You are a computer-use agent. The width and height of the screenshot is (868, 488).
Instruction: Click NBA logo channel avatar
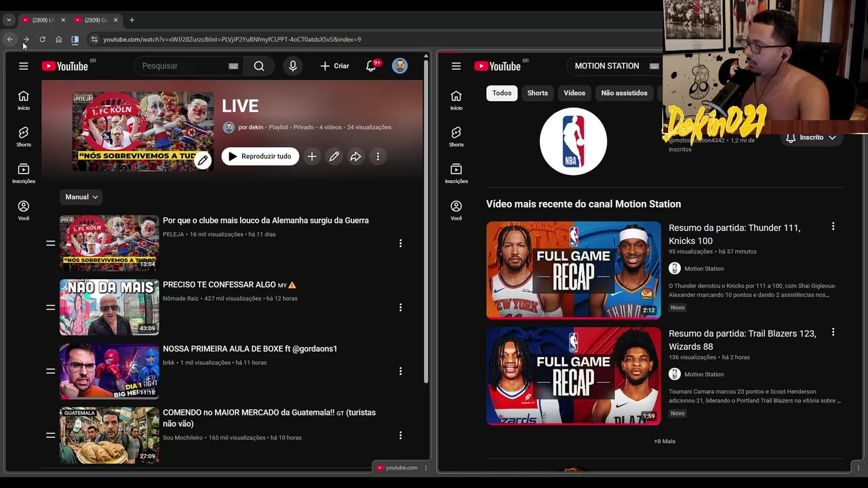click(573, 141)
